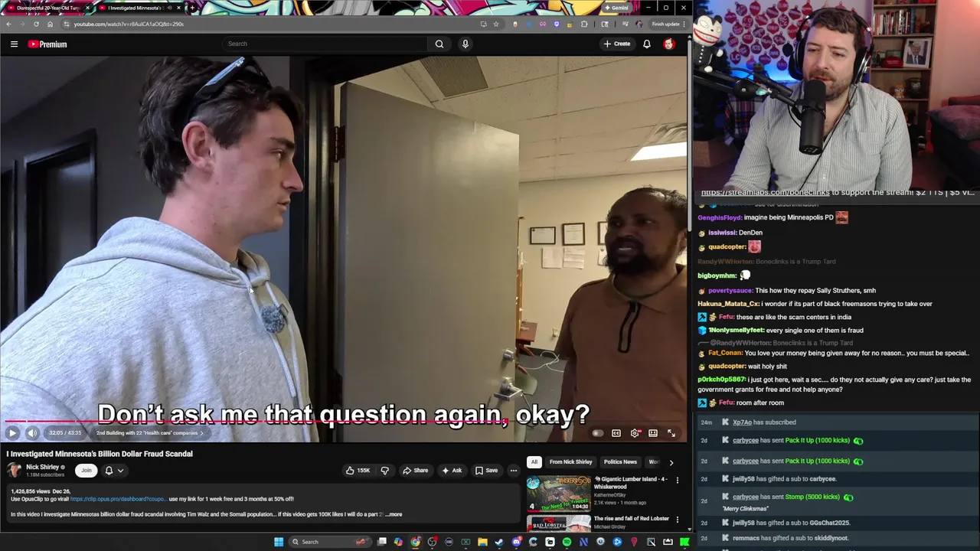Bookmark this page with the star

[x=496, y=24]
